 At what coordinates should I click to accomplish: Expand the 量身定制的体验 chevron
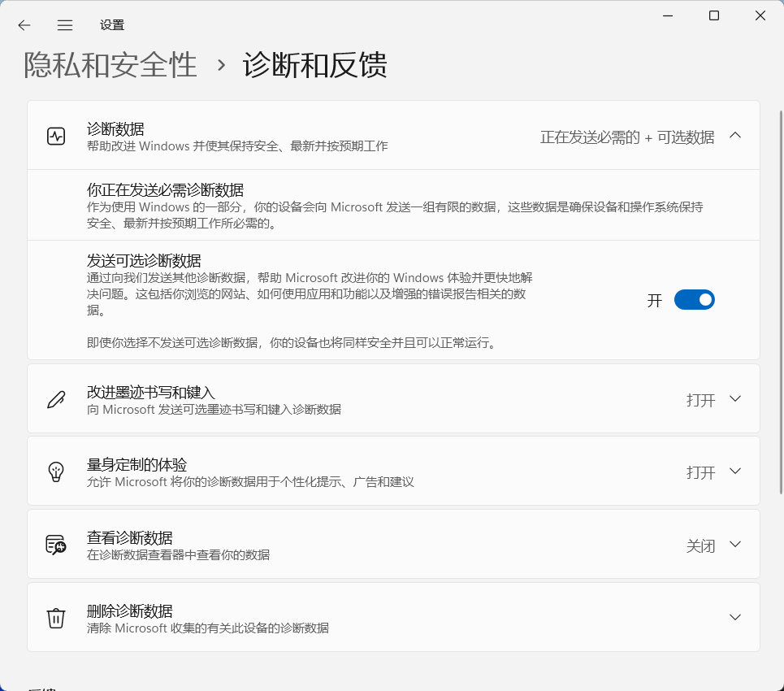(x=735, y=472)
